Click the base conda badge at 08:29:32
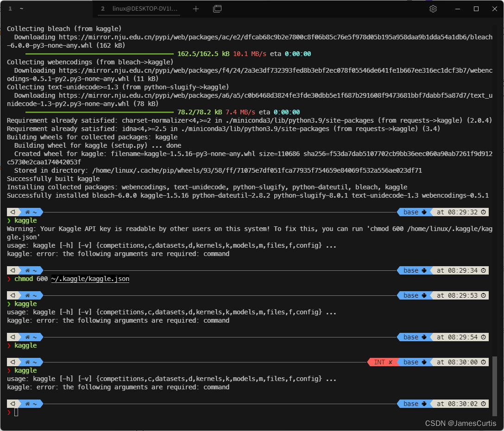This screenshot has height=431, width=504. point(415,212)
